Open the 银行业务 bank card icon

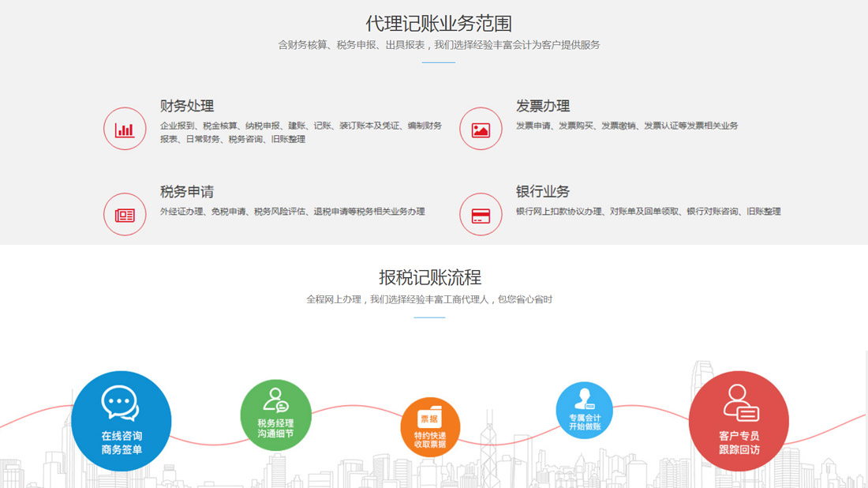[481, 214]
